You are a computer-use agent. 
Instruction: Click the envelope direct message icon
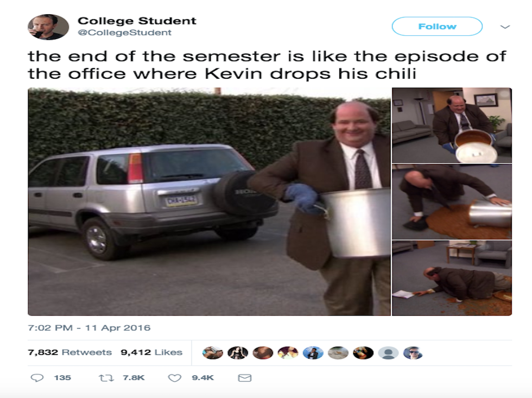pyautogui.click(x=245, y=378)
